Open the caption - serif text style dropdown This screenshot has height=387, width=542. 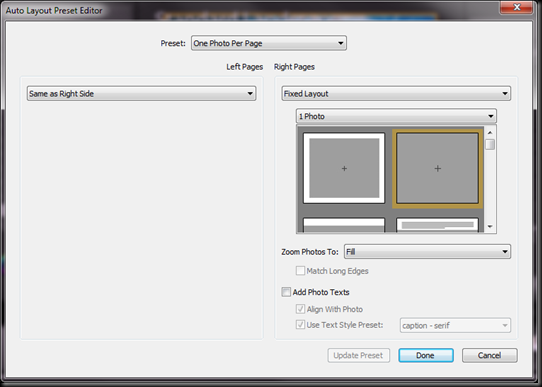455,325
